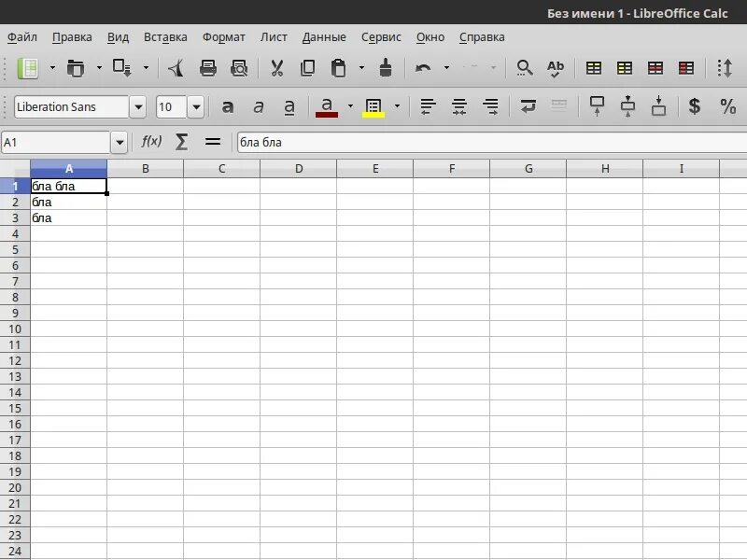Click the Undo arrow icon
The image size is (747, 560).
[x=423, y=68]
